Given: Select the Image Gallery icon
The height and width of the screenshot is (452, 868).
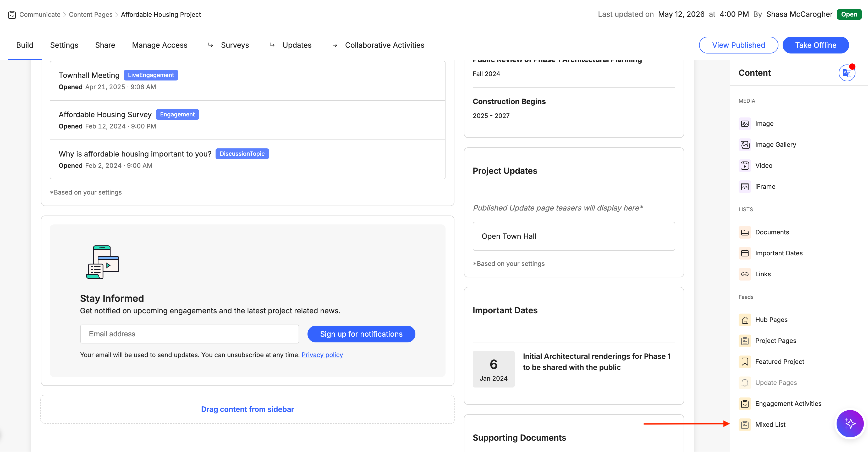Looking at the screenshot, I should tap(745, 145).
